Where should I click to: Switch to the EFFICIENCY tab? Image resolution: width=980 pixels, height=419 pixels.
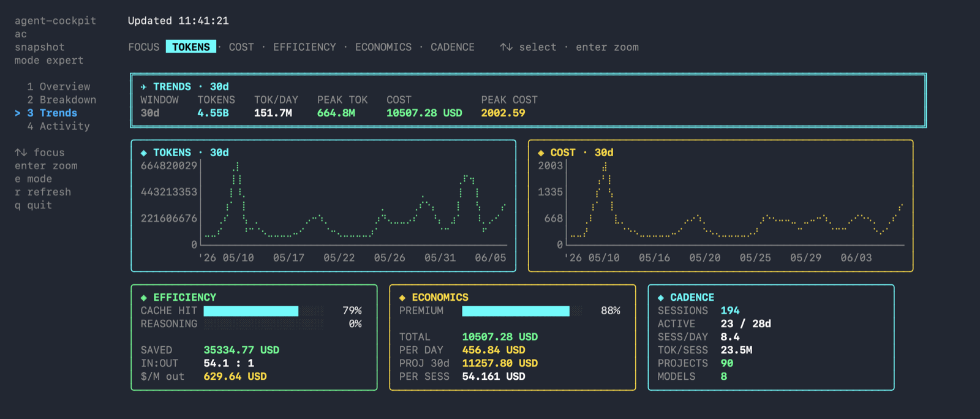304,47
